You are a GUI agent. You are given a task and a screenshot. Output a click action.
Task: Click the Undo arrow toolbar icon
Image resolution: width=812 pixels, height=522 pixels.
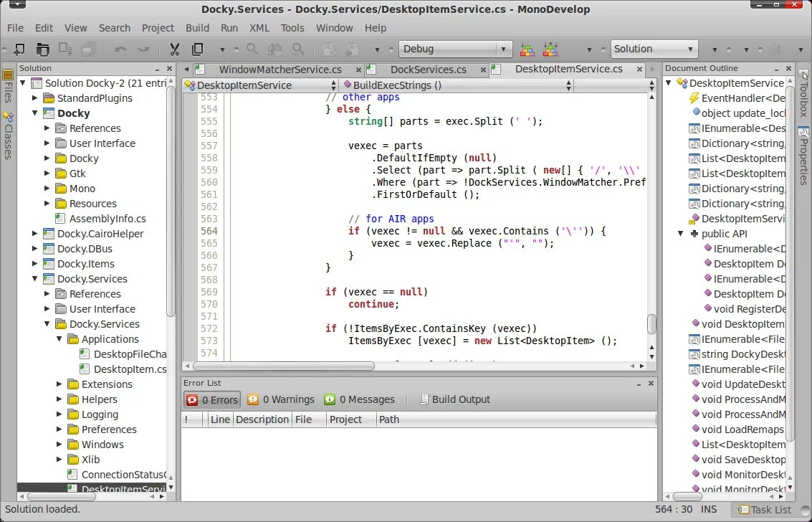(x=120, y=49)
